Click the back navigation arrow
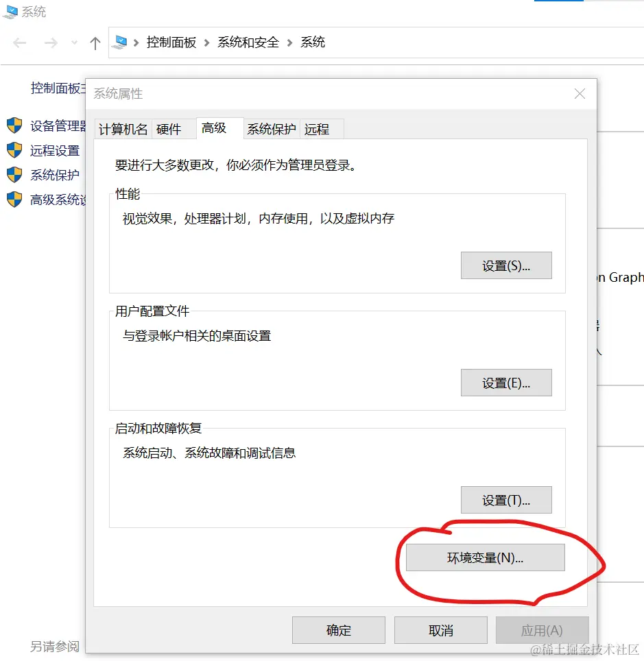 coord(19,43)
